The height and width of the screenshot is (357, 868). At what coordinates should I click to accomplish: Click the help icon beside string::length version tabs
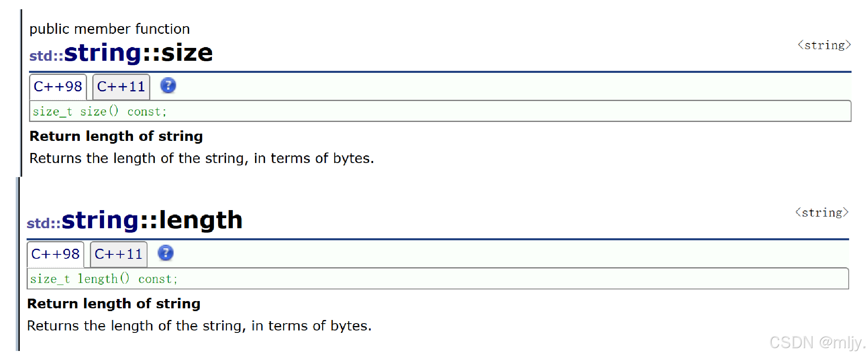tap(166, 253)
